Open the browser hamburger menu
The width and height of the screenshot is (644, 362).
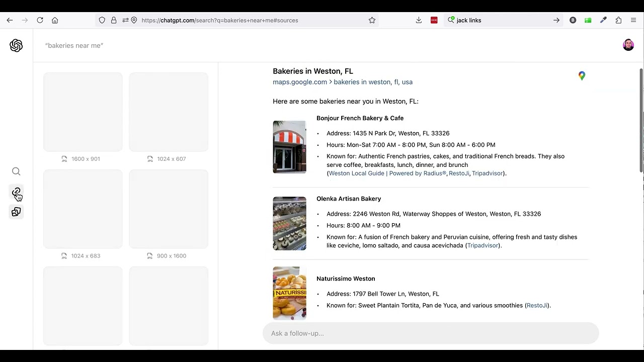click(633, 20)
